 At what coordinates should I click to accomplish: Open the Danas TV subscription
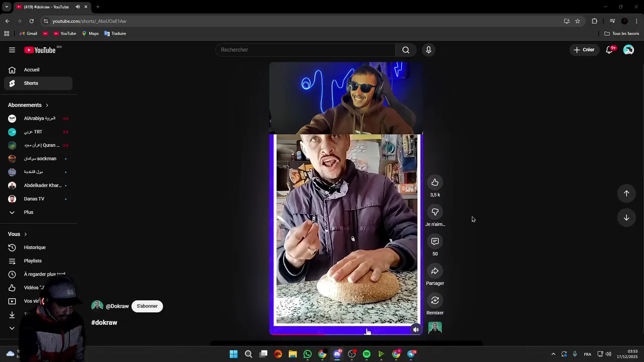38,199
